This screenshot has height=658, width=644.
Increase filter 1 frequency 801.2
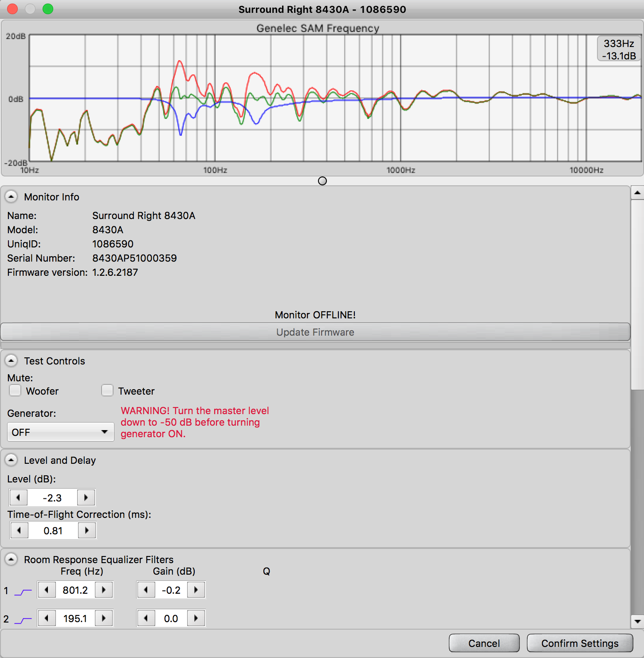[x=104, y=590]
